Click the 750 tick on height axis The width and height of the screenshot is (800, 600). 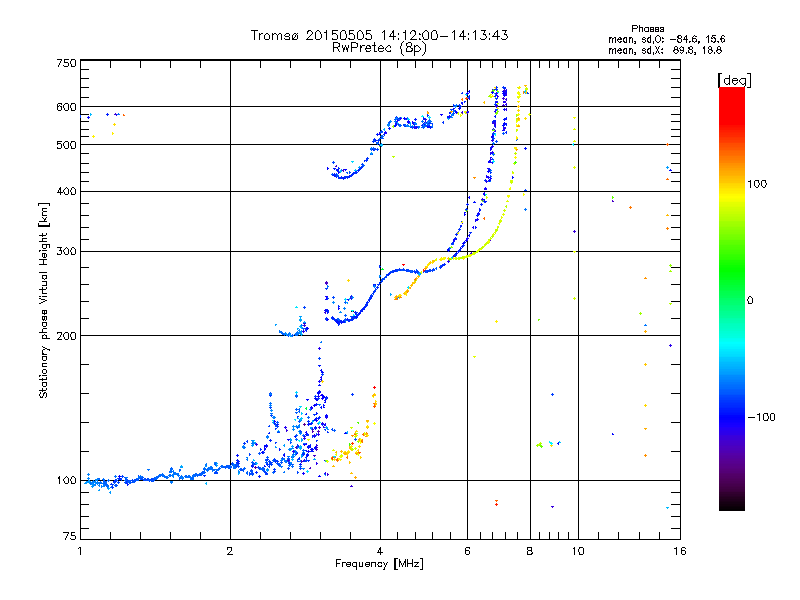65,63
